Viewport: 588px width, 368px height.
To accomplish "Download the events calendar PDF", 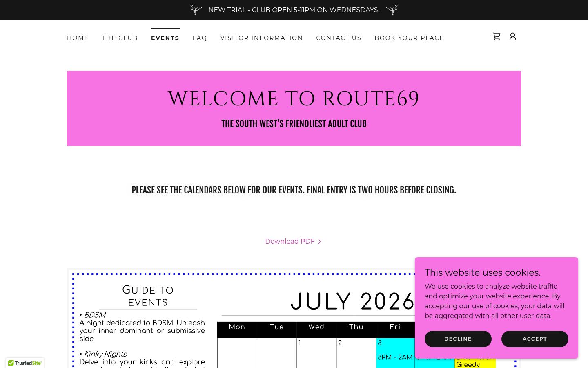I will [x=293, y=241].
